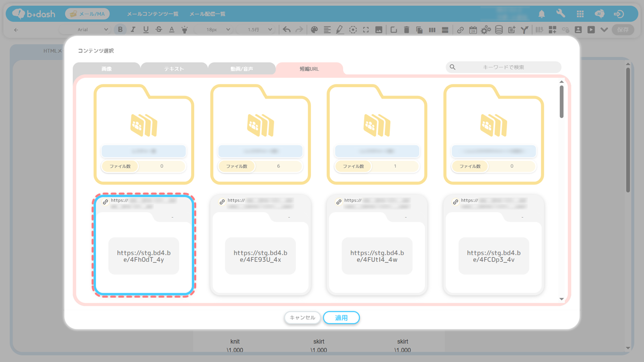Screen dimensions: 644x362
Task: Click the gears settings icon in toolbar
Action: click(486, 30)
